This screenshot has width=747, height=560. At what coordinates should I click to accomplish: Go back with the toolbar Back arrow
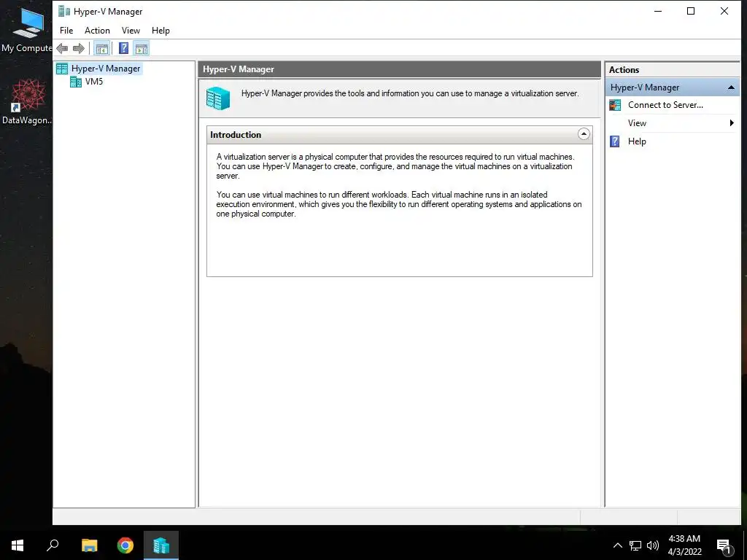62,48
